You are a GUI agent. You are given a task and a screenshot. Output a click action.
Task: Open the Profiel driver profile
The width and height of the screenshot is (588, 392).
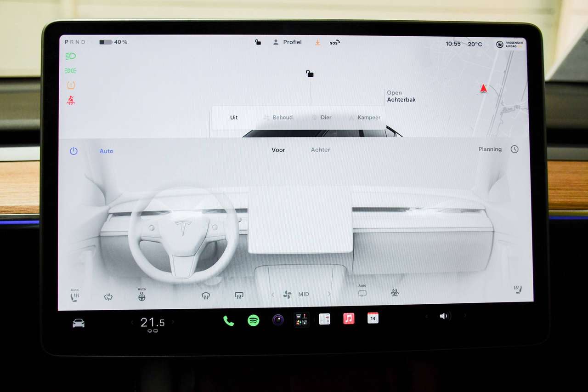288,42
